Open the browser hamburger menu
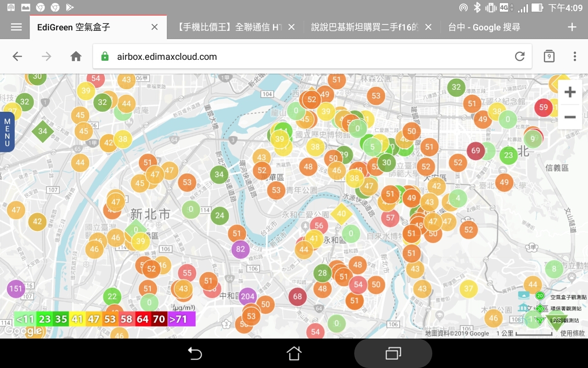Image resolution: width=588 pixels, height=368 pixels. 16,27
